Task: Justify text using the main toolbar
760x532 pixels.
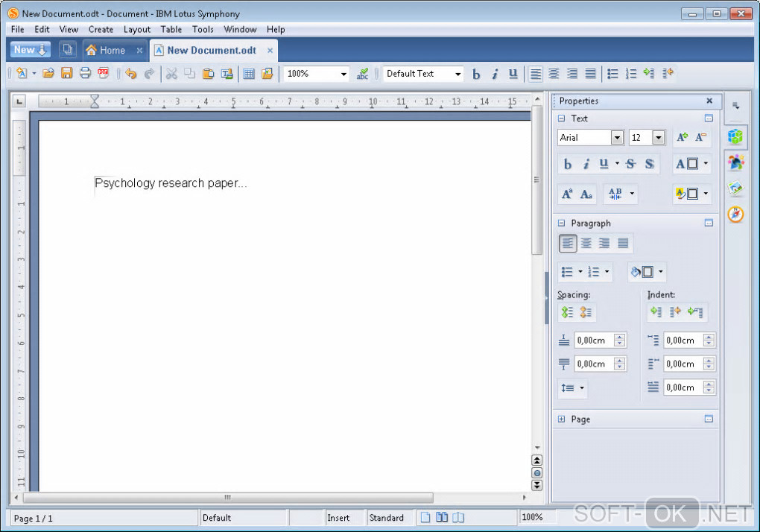Action: (x=590, y=74)
